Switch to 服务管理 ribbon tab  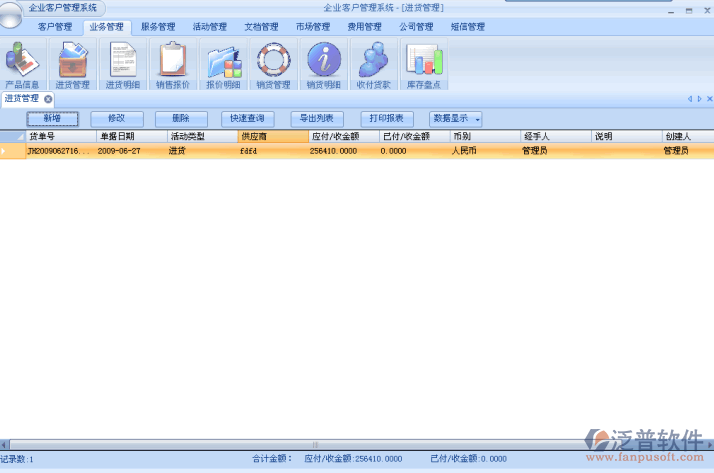[x=158, y=27]
